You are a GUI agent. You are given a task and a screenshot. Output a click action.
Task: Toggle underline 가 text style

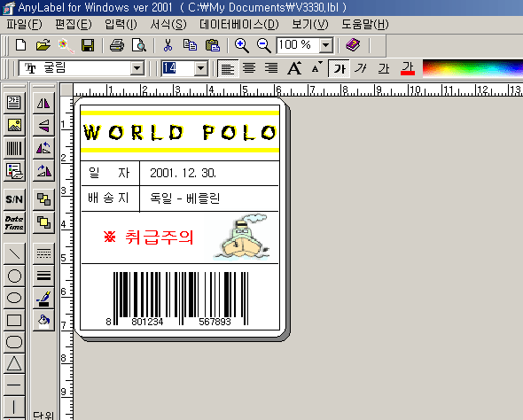pos(384,68)
